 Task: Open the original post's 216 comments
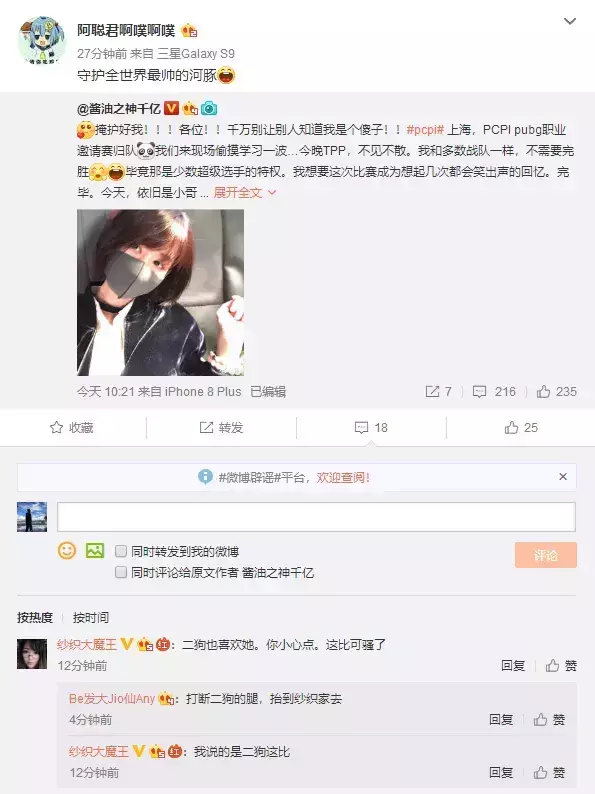tap(494, 391)
